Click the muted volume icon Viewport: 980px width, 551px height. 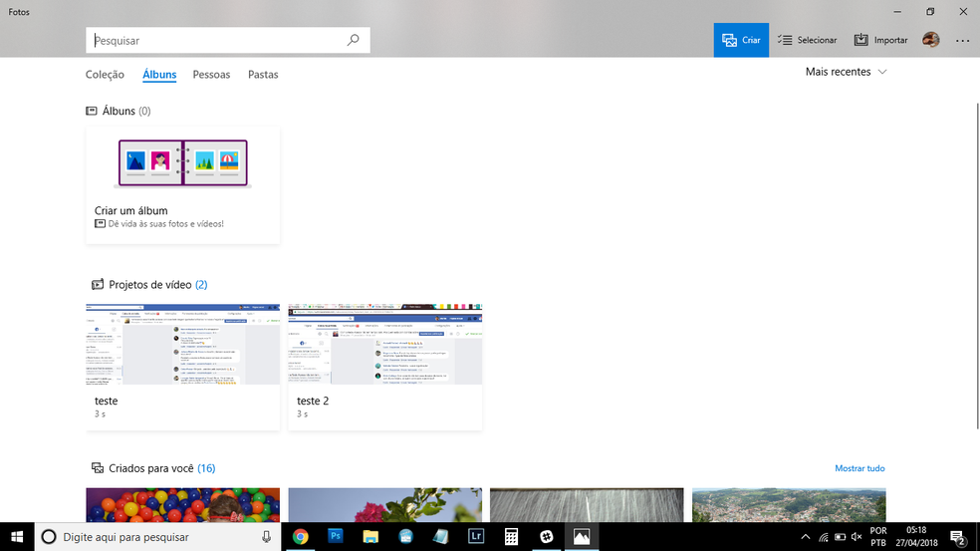857,537
